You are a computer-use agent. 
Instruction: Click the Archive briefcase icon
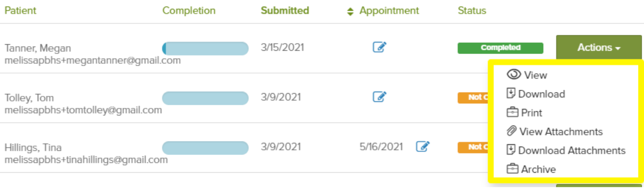coord(512,169)
